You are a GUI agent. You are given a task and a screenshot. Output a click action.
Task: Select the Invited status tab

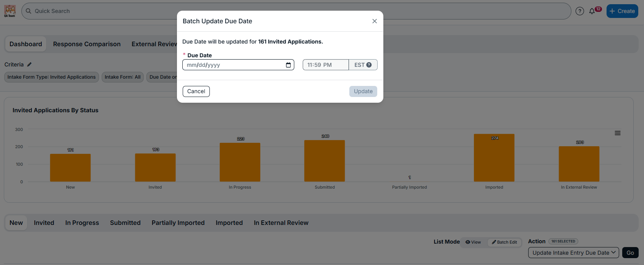[44, 223]
